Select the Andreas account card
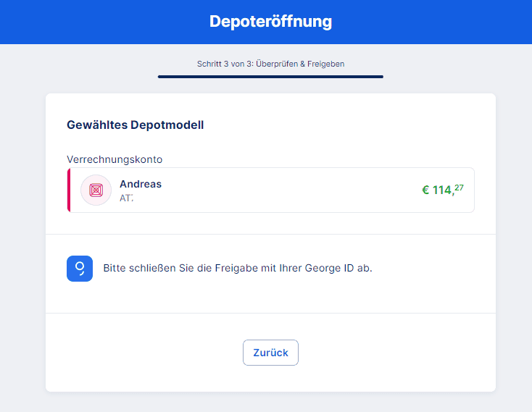 point(271,190)
